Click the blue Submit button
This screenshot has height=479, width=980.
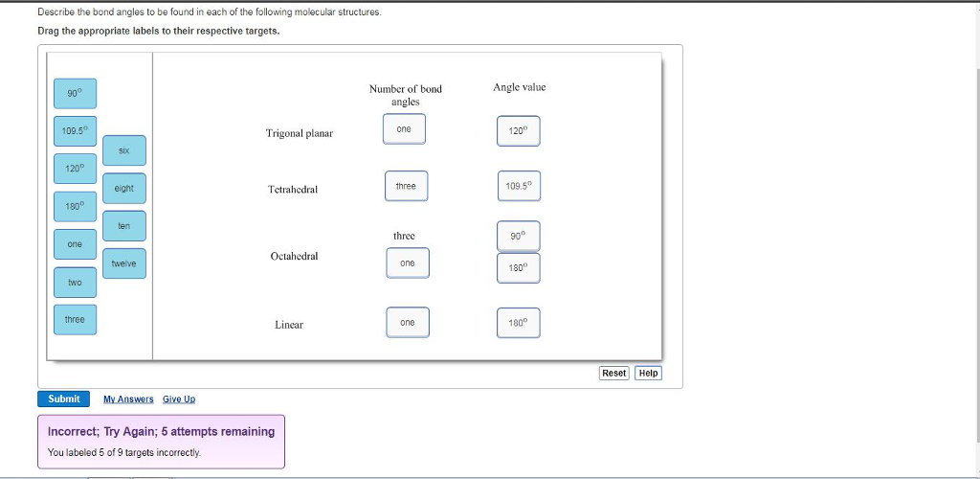pos(64,399)
